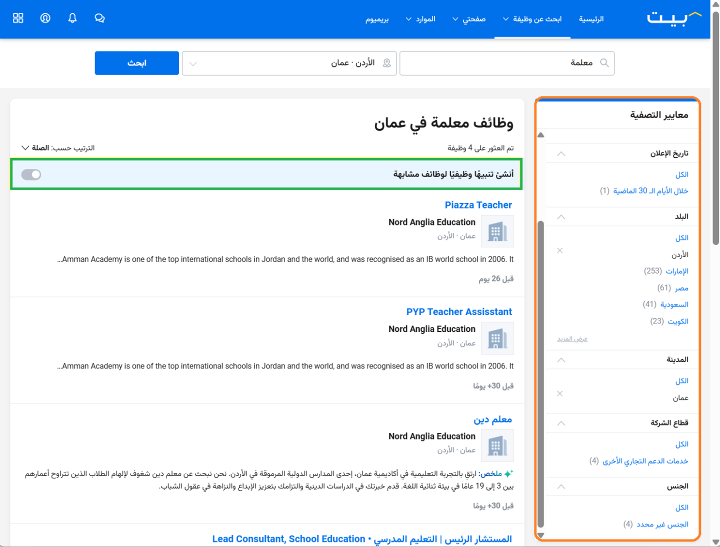Open the location dropdown arrow

pos(193,63)
